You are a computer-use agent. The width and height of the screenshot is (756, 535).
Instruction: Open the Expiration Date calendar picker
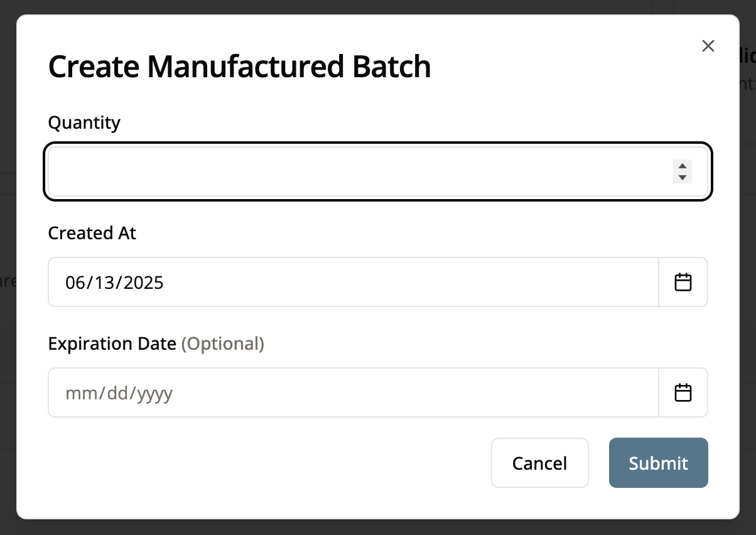click(683, 392)
